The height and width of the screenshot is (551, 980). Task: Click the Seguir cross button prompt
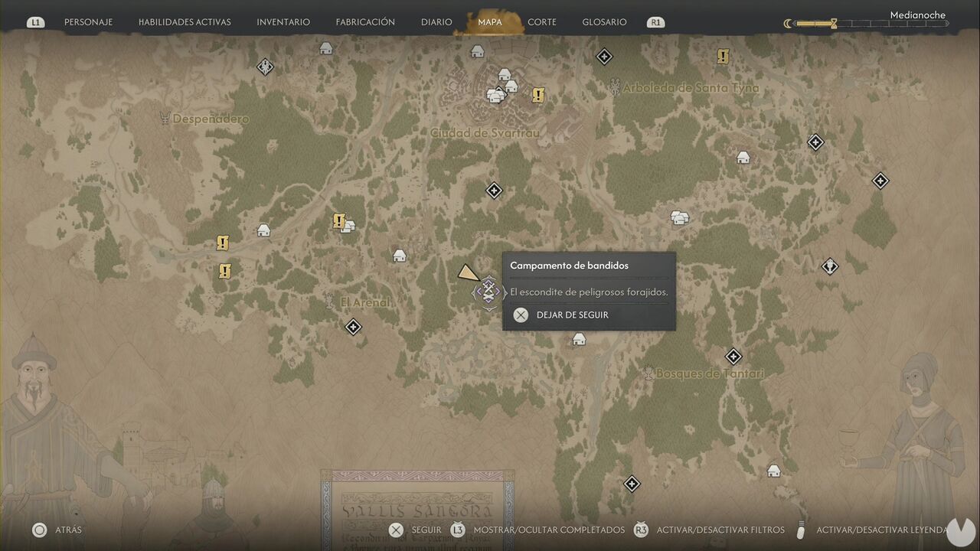pyautogui.click(x=396, y=530)
